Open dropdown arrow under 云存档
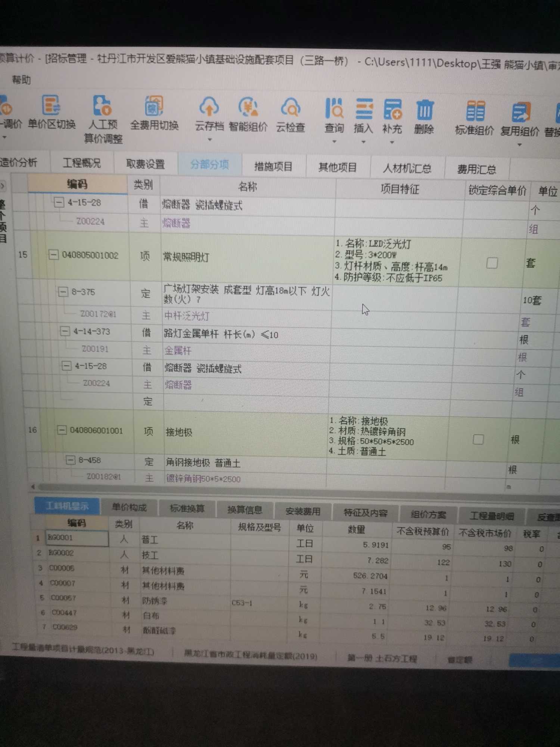 point(210,140)
